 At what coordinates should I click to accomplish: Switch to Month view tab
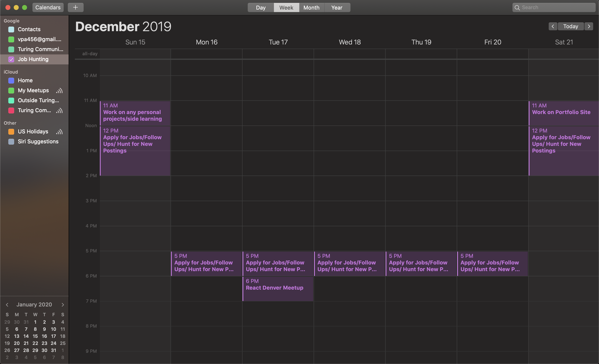point(311,7)
